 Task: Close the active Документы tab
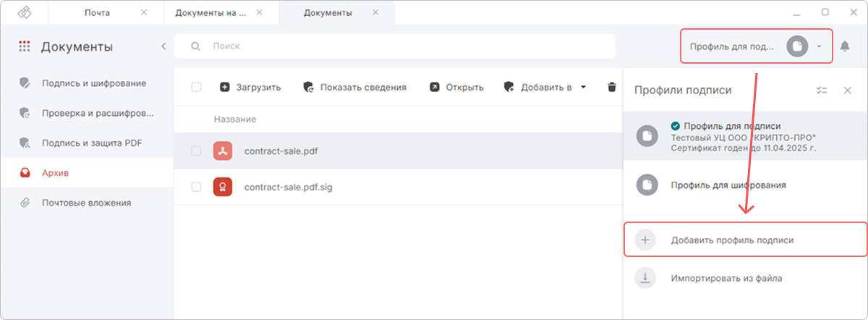point(375,12)
